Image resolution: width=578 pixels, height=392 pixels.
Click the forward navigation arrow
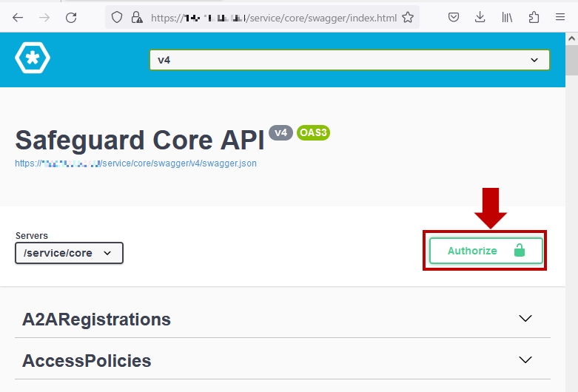pos(44,17)
